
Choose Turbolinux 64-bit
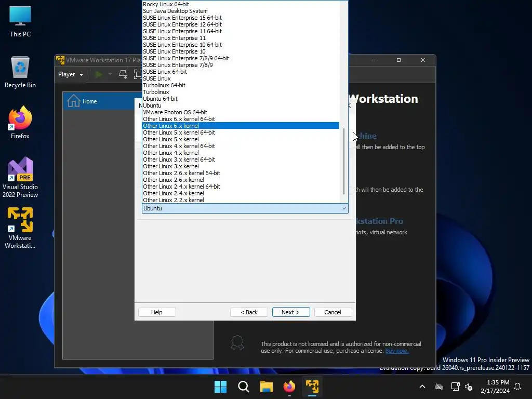point(241,85)
